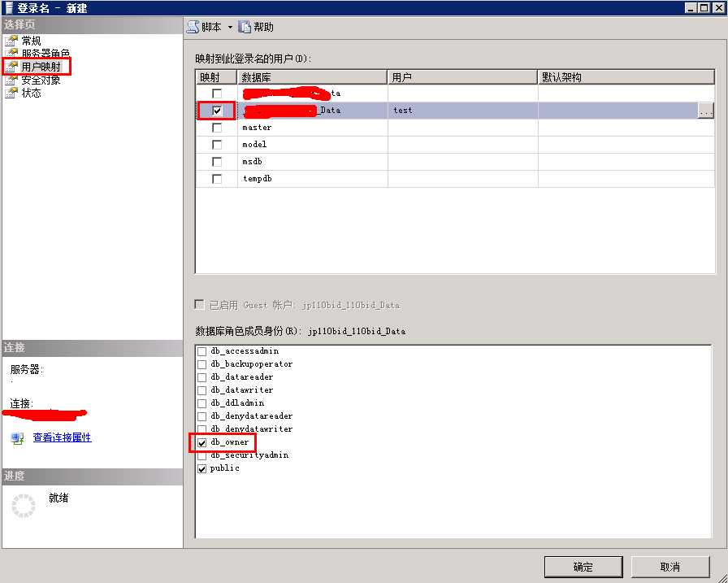Click the 状态 page icon
728x583 pixels.
coord(11,93)
